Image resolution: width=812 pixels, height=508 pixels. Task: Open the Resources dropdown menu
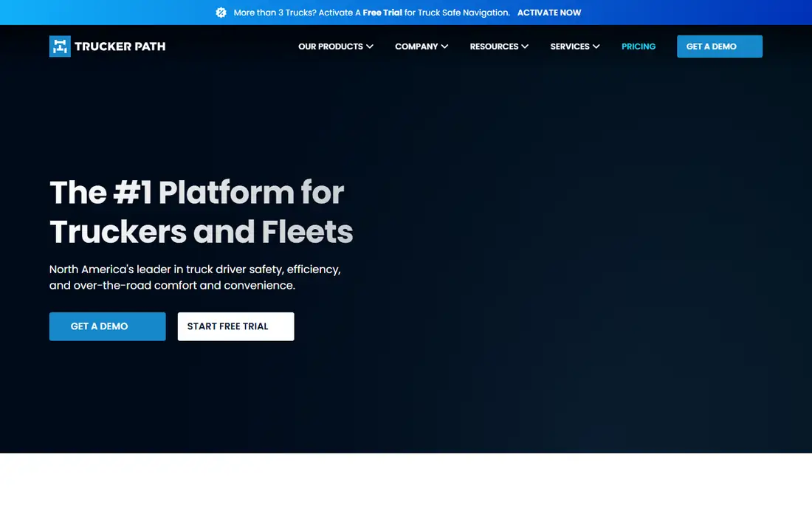point(499,46)
